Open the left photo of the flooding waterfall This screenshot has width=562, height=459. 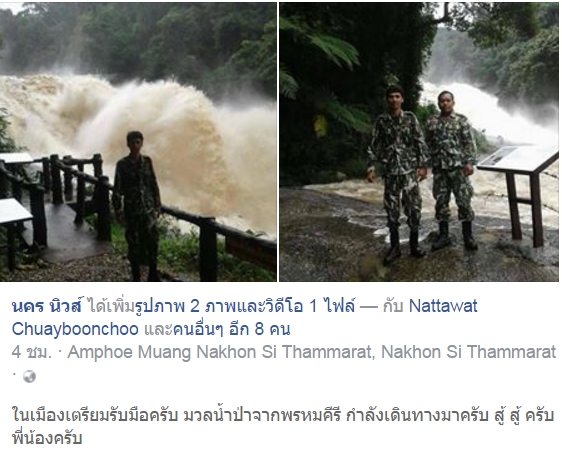(x=138, y=142)
